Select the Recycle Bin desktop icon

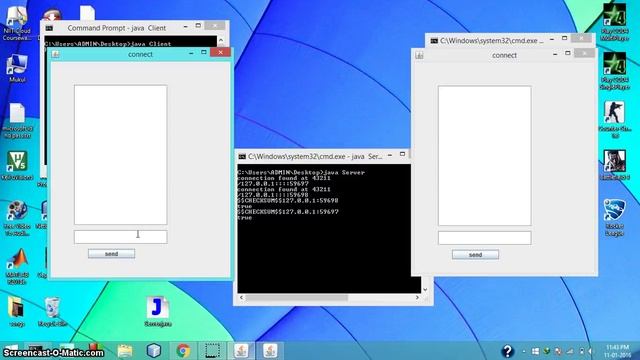click(52, 312)
